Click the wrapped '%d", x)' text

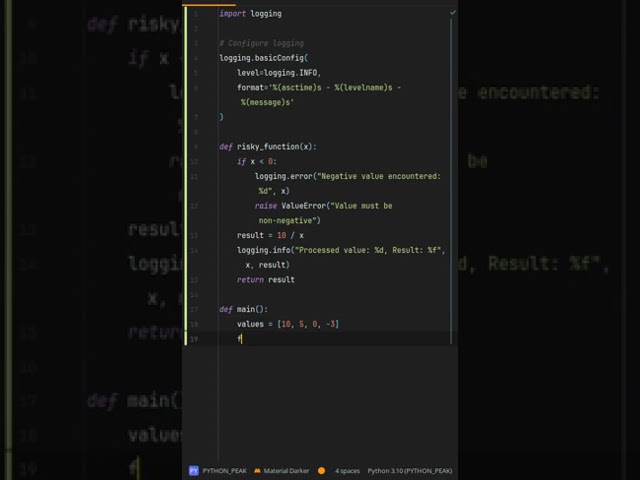click(x=274, y=191)
